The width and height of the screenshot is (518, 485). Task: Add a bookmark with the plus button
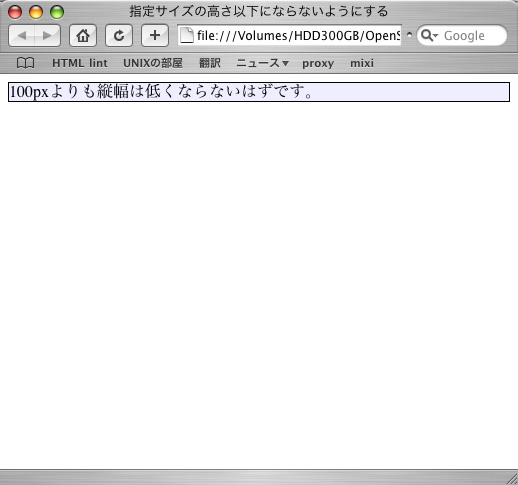[x=155, y=35]
